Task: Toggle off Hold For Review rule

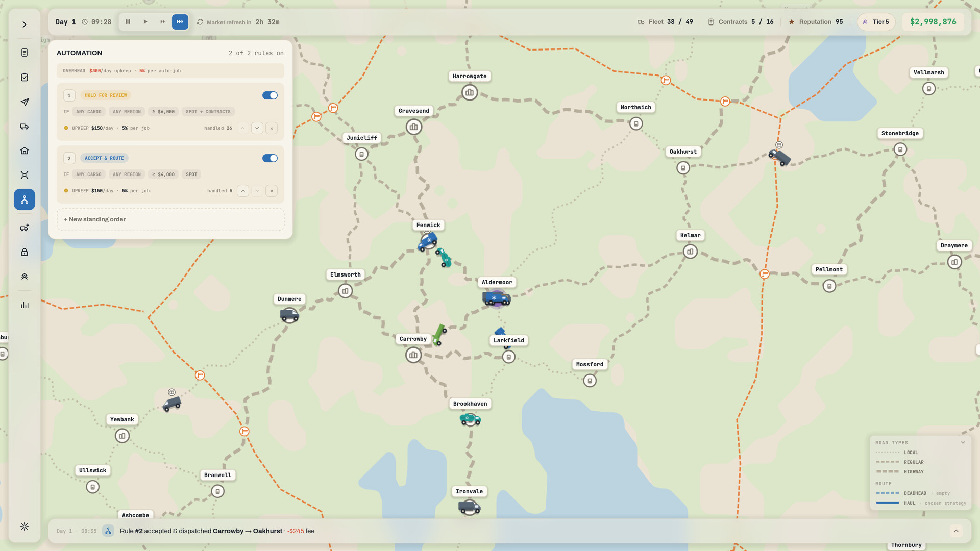Action: (270, 95)
